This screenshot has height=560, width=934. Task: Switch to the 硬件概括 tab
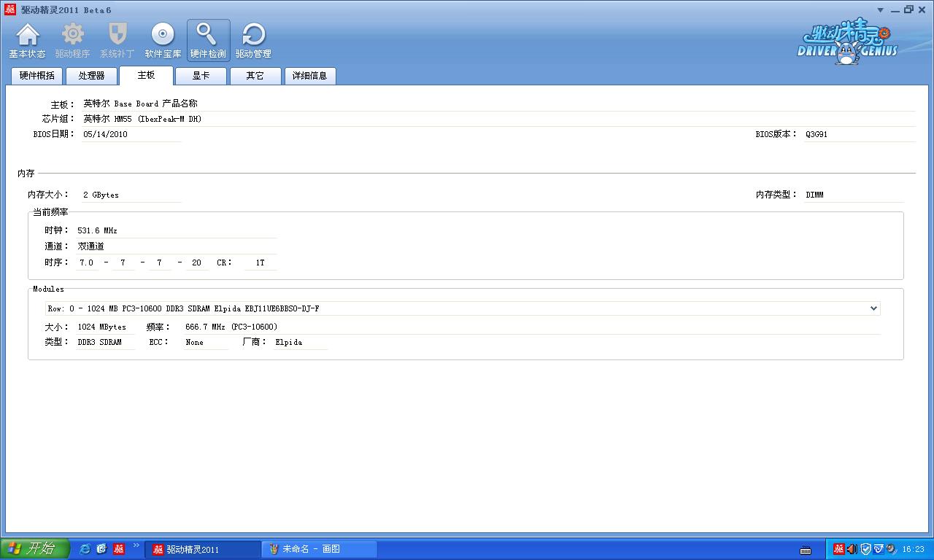pyautogui.click(x=37, y=76)
